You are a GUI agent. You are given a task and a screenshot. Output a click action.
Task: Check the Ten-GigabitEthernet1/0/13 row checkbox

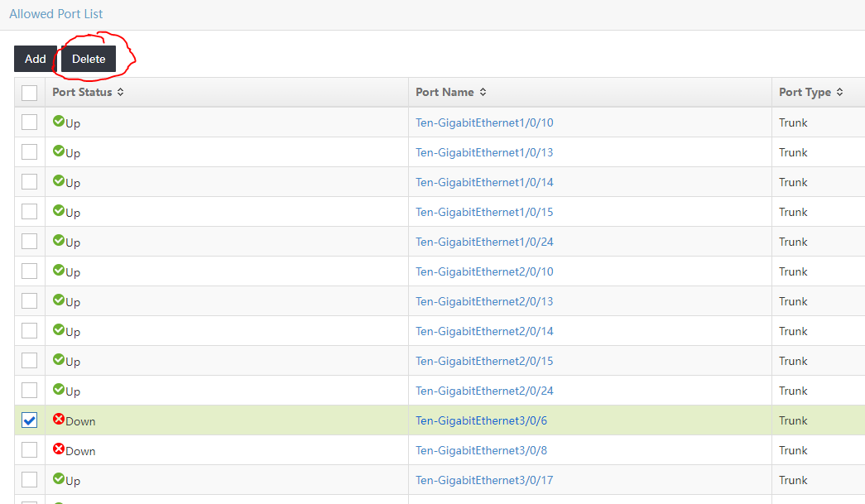[x=30, y=152]
